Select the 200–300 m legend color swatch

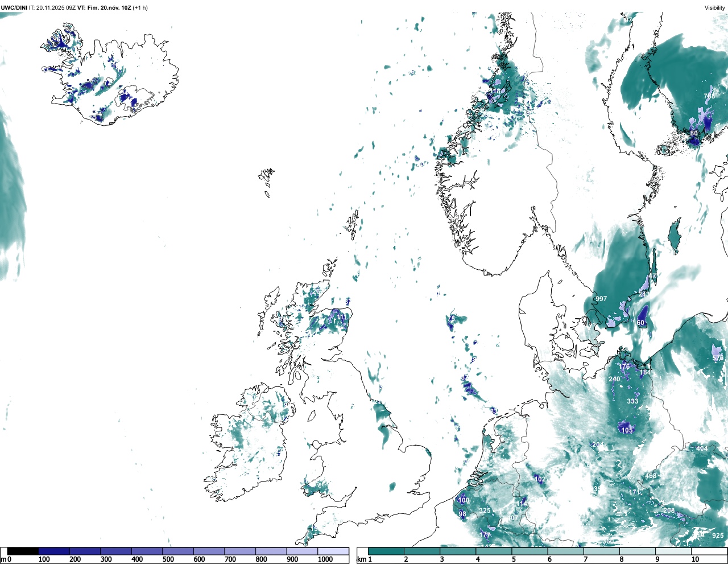85,551
